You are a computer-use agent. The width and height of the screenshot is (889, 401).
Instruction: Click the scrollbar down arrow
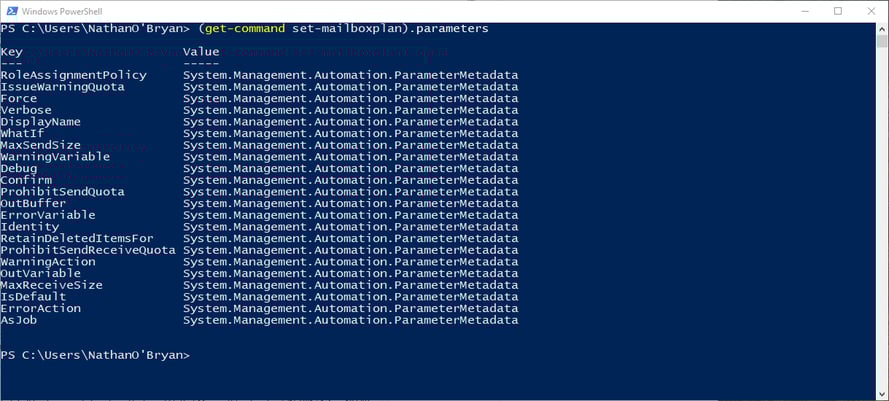point(882,394)
